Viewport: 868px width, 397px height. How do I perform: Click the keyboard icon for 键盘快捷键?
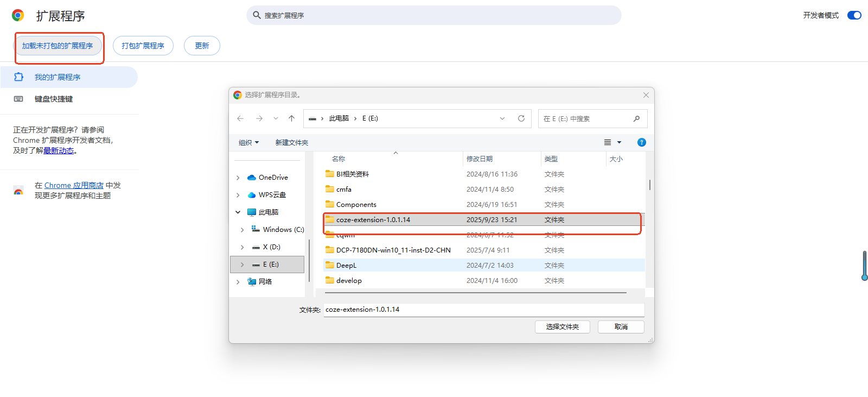(18, 99)
